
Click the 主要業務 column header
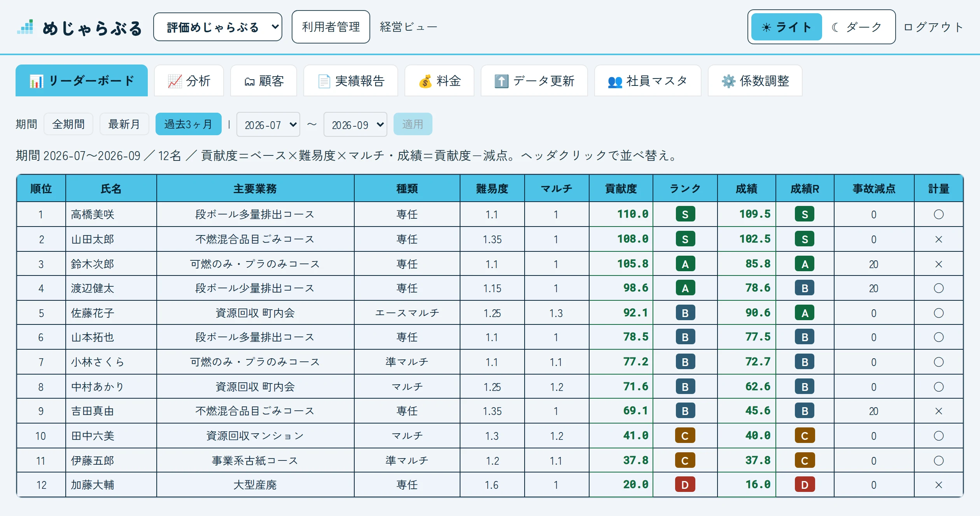click(x=255, y=188)
